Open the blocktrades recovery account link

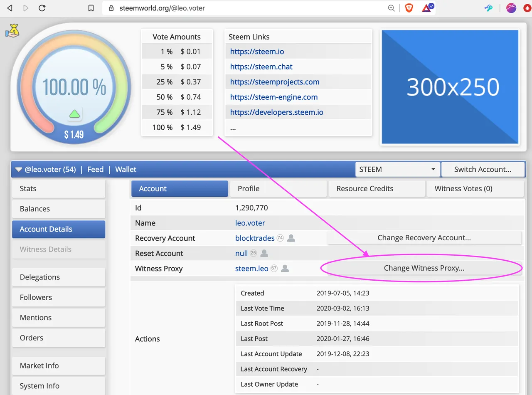(255, 238)
